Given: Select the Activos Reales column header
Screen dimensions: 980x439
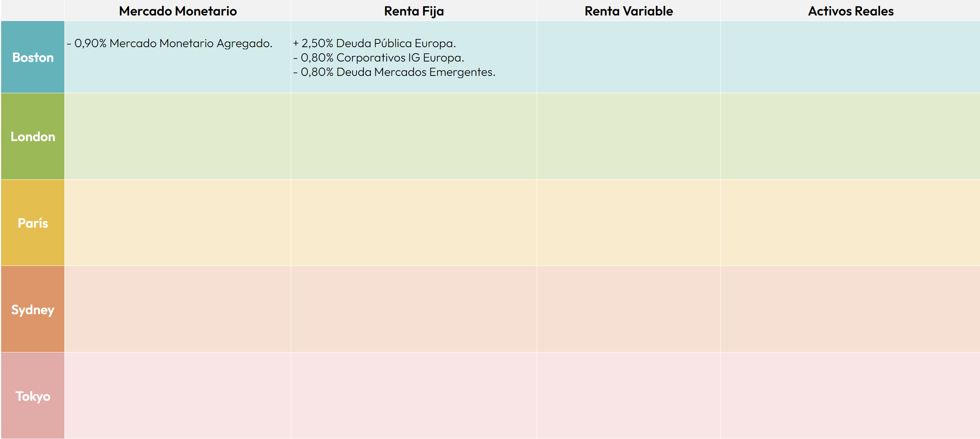Looking at the screenshot, I should pyautogui.click(x=850, y=11).
